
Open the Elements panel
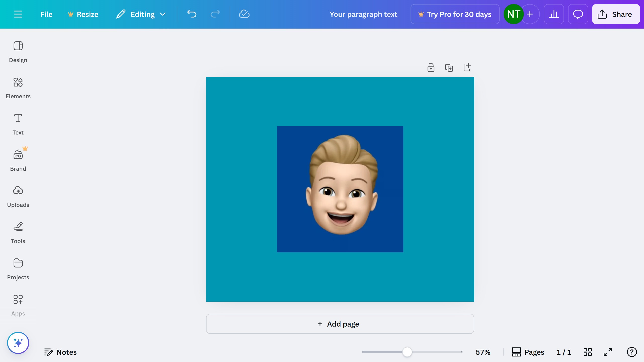tap(18, 88)
